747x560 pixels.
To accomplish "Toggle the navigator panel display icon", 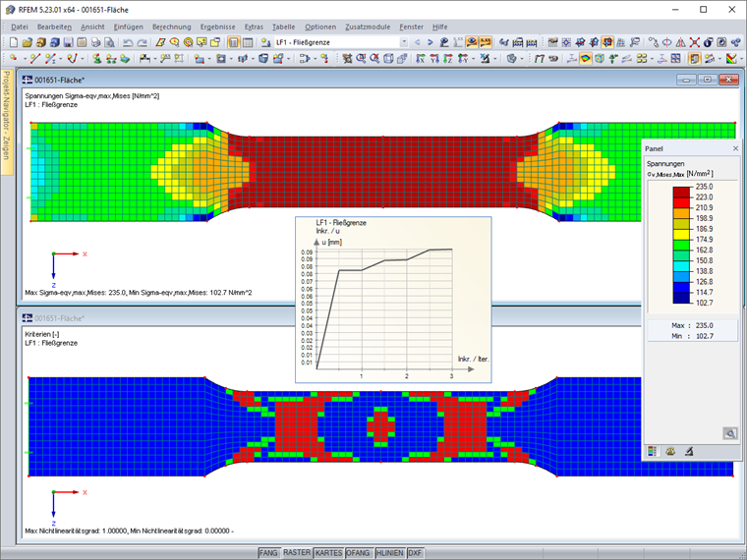I will [x=234, y=42].
